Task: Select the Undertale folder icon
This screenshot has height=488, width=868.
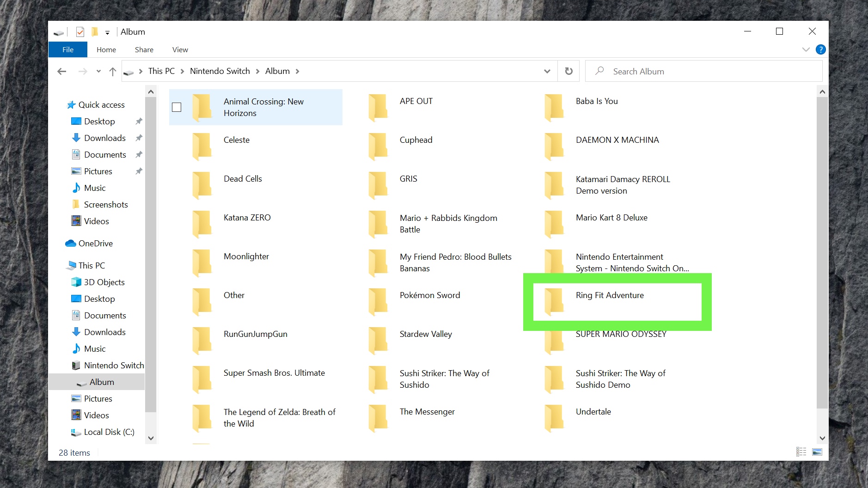Action: (x=554, y=418)
